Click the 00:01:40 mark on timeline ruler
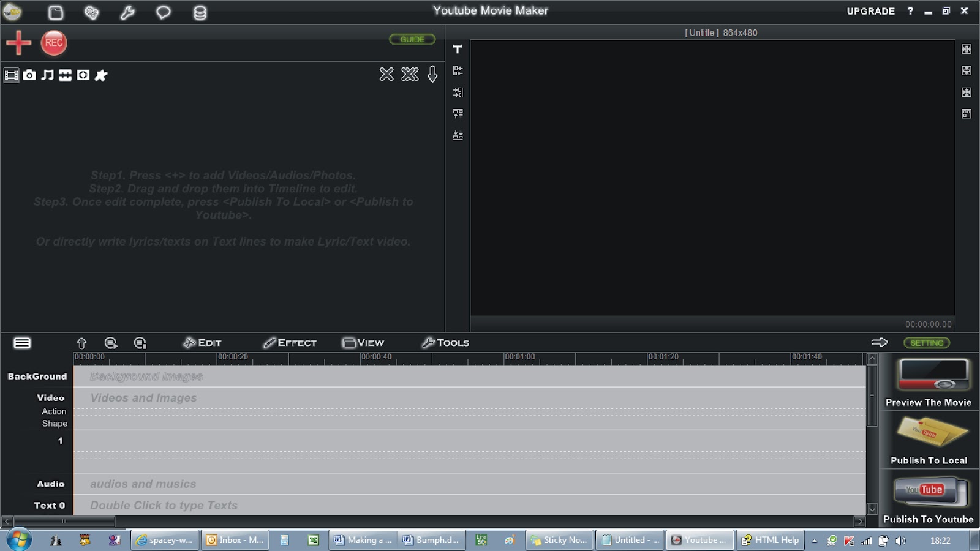The height and width of the screenshot is (551, 980). [x=806, y=357]
